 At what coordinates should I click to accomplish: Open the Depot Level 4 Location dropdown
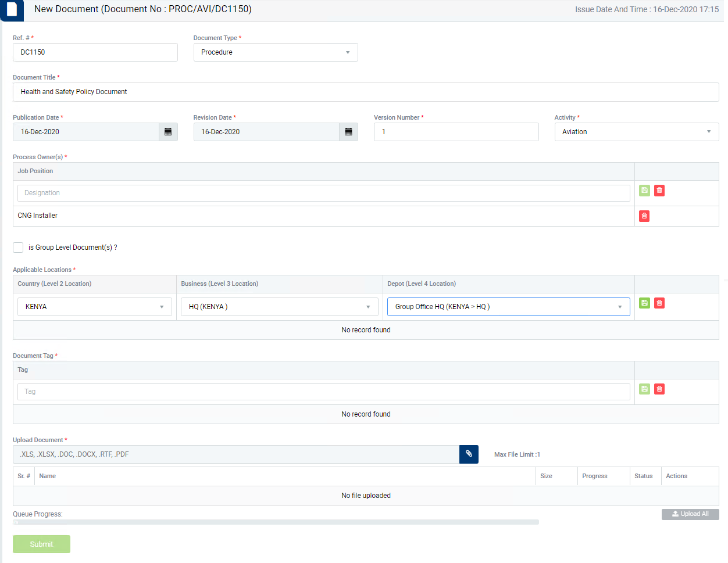coord(508,307)
